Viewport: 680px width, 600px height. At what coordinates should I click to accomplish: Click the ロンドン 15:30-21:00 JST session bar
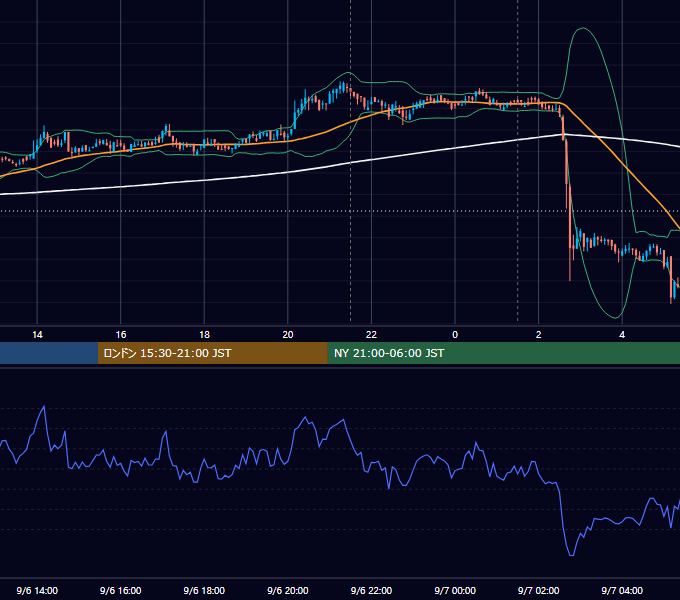click(x=212, y=353)
